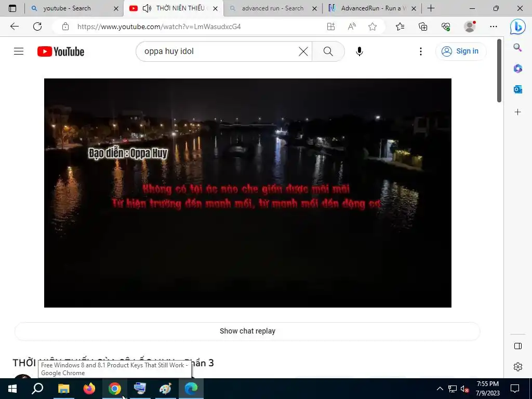Search with your voice microphone
This screenshot has width=532, height=399.
pos(360,51)
